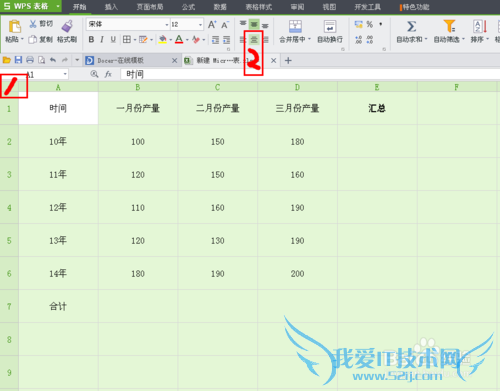This screenshot has width=500, height=391.
Task: Switch to the 公式 (Formulas) tab
Action: click(188, 7)
